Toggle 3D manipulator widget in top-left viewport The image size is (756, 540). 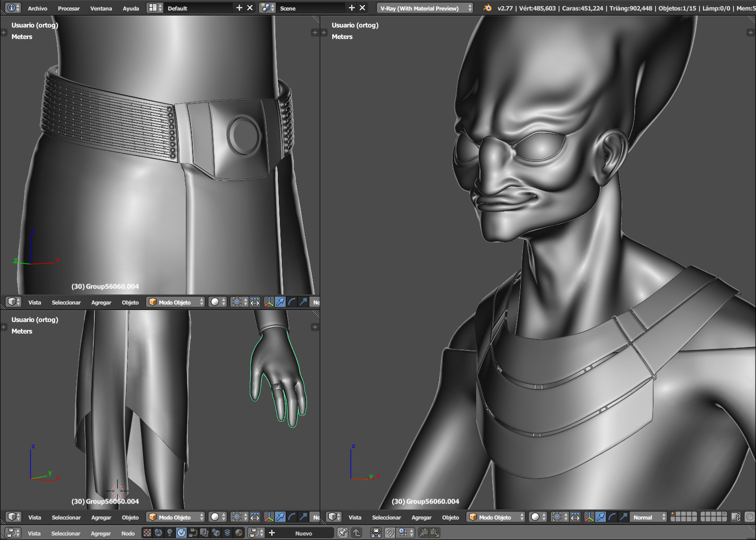pos(269,302)
